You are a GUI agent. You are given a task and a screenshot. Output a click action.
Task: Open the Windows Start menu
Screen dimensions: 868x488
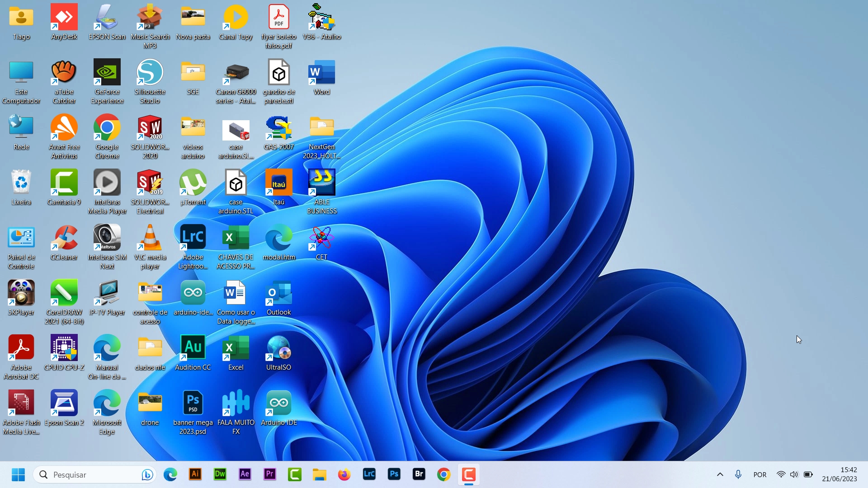18,474
